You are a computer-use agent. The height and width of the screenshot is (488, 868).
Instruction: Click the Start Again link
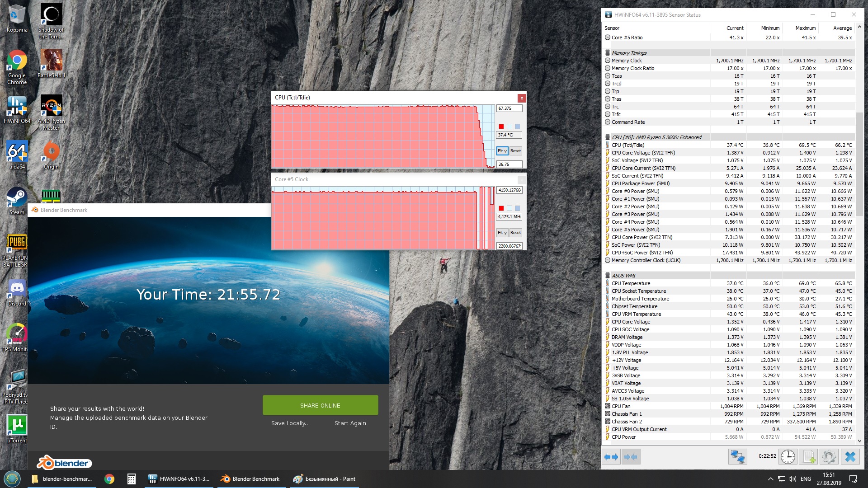pos(350,423)
